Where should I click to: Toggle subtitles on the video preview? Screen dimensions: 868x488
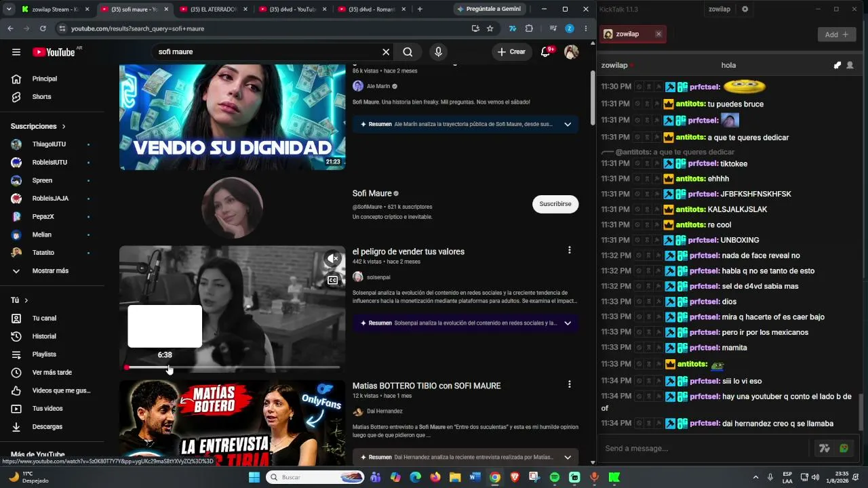tap(332, 280)
